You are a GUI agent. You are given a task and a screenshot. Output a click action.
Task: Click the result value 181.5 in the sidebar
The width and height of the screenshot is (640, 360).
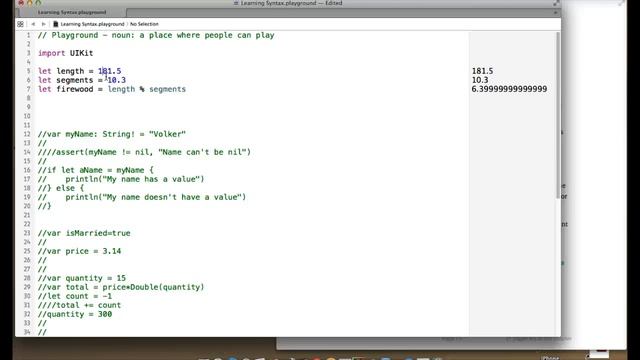[x=482, y=71]
